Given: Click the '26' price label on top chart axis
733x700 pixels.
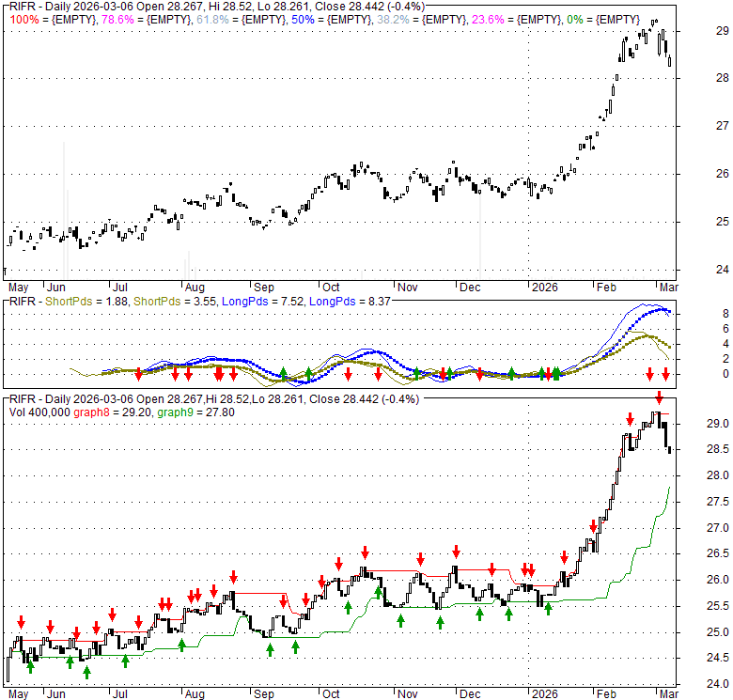Looking at the screenshot, I should coord(723,174).
